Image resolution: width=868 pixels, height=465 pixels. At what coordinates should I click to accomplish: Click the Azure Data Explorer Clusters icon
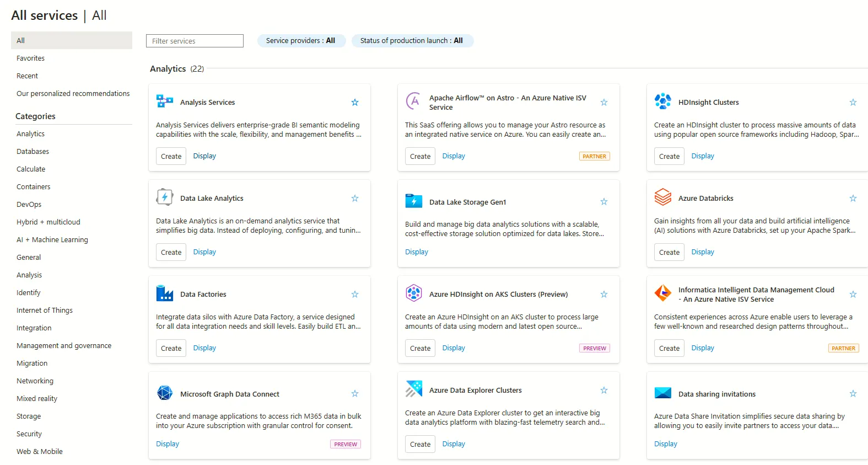(414, 389)
